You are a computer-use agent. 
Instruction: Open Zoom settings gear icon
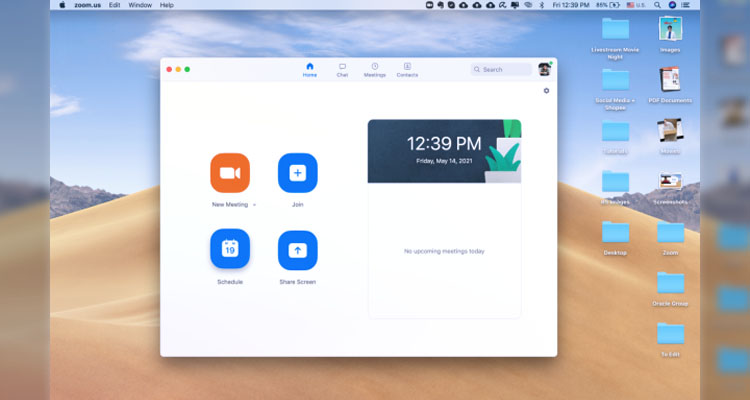(546, 91)
